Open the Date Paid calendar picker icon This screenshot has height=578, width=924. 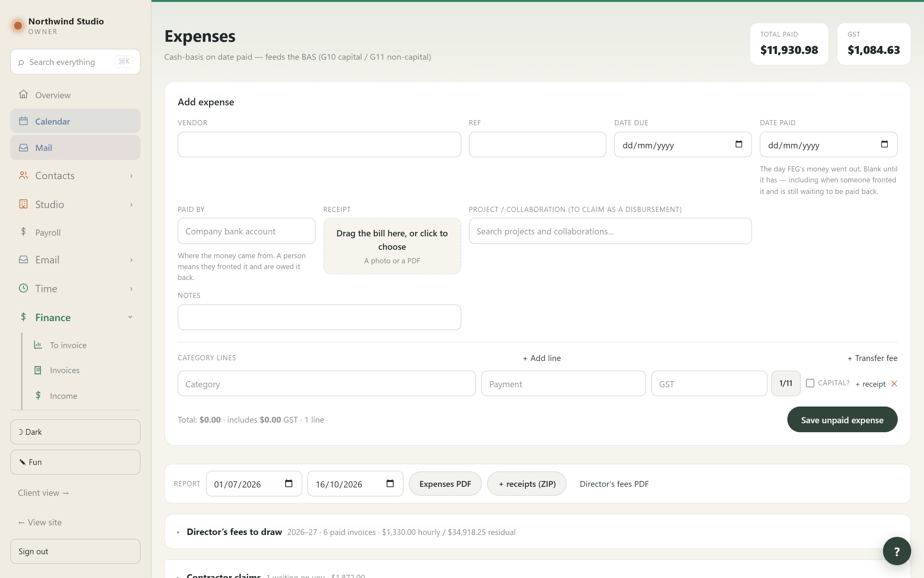(884, 144)
